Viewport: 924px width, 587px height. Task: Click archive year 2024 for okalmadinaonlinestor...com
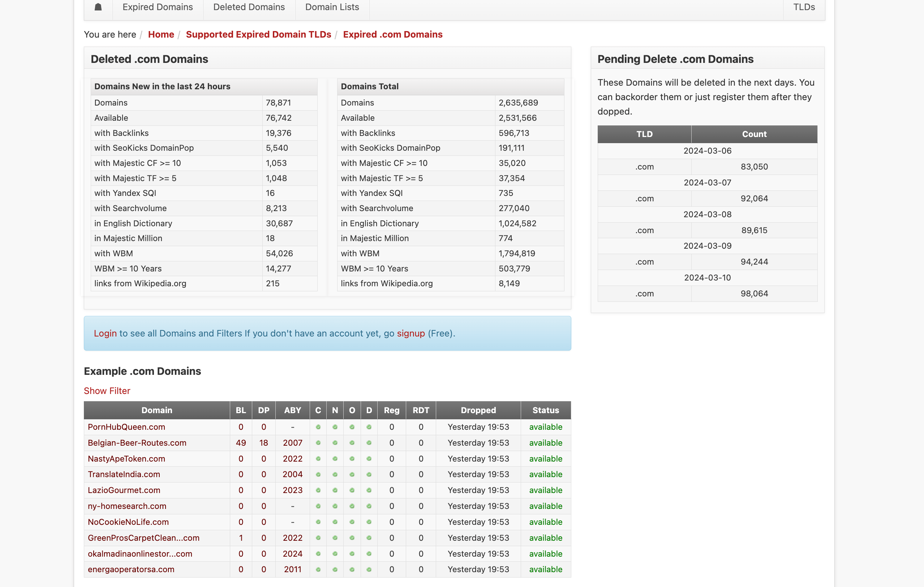293,554
